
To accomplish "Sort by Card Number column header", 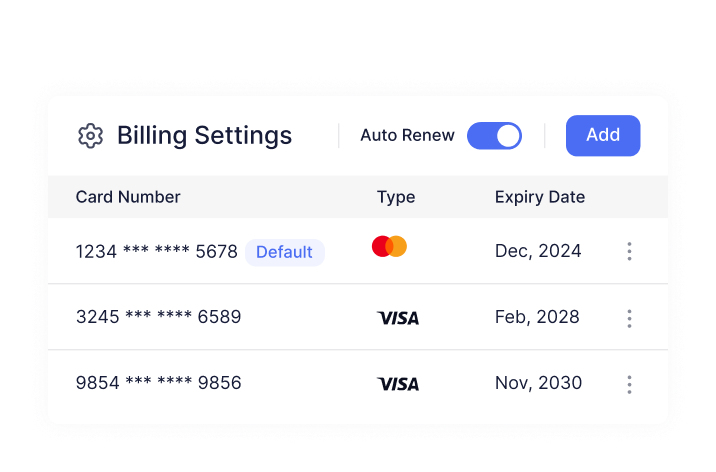I will click(x=128, y=197).
